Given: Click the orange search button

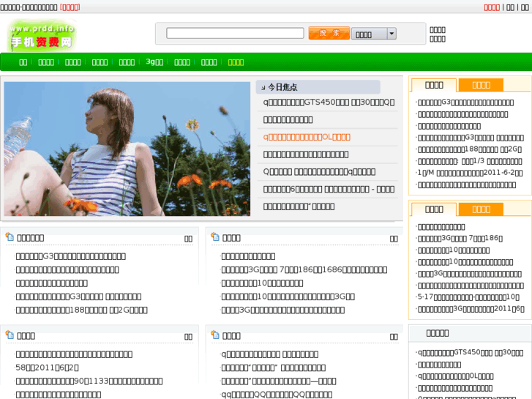Looking at the screenshot, I should [329, 34].
